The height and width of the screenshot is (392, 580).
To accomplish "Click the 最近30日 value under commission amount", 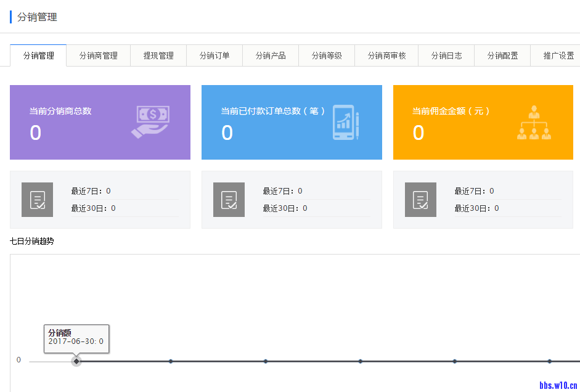I will pyautogui.click(x=496, y=208).
